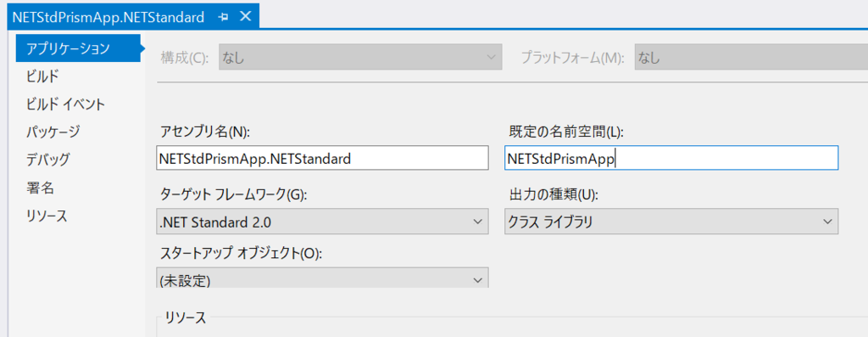Focus the 既定の名前空間 input field

point(671,159)
